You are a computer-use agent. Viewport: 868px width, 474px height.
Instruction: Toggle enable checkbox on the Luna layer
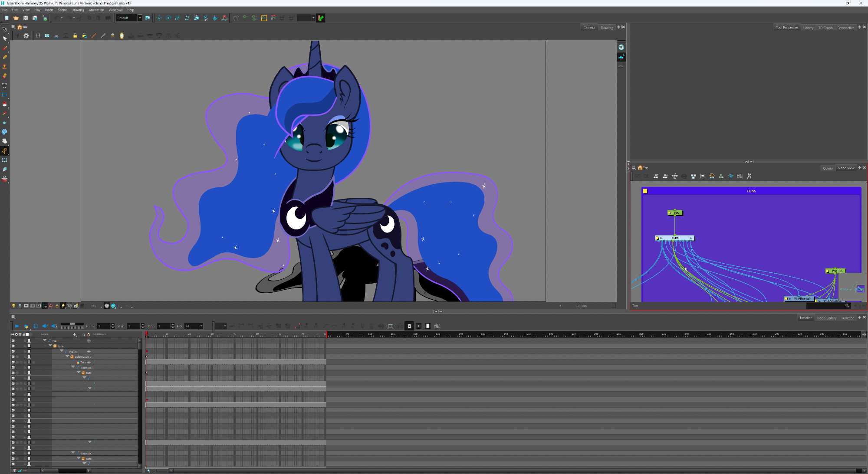tap(29, 346)
